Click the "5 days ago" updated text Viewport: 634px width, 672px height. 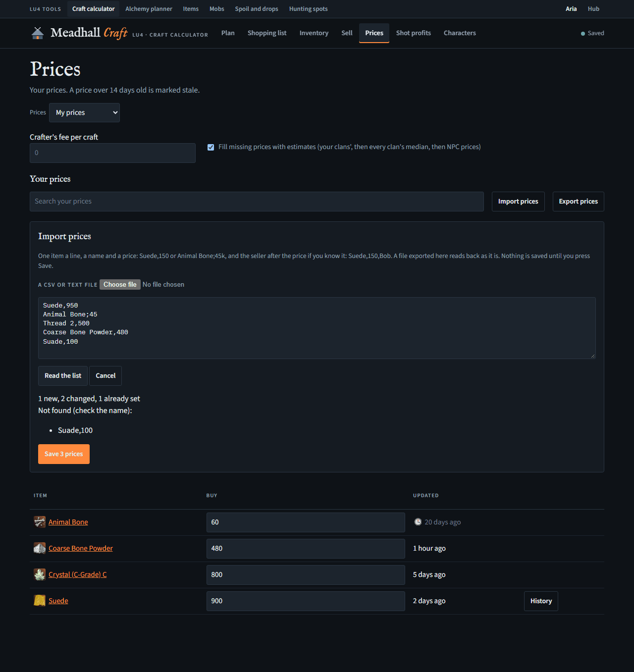point(429,574)
